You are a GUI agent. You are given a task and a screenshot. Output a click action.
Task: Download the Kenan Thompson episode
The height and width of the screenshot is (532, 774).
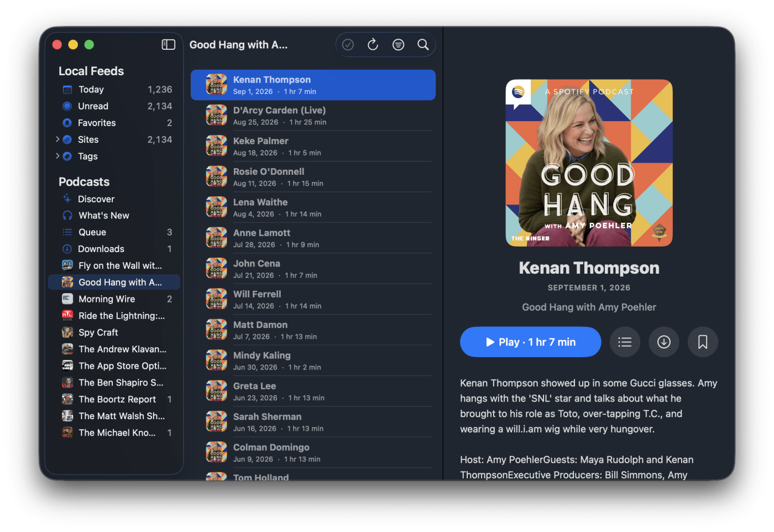point(664,342)
